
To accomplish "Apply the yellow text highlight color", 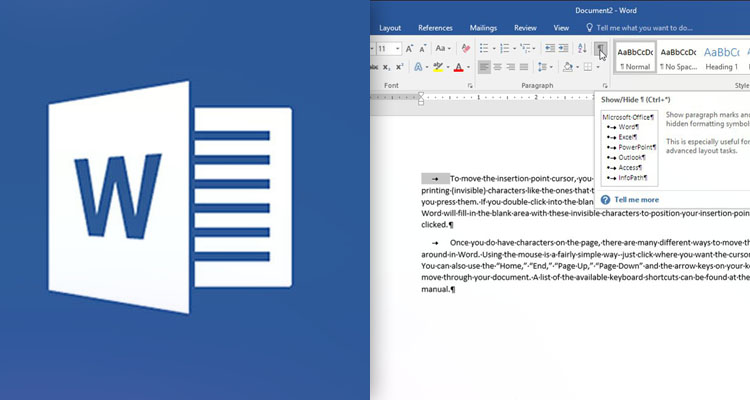I will [438, 67].
